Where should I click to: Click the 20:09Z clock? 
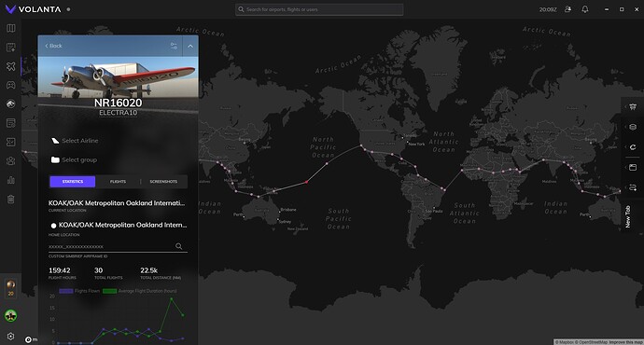pos(548,9)
